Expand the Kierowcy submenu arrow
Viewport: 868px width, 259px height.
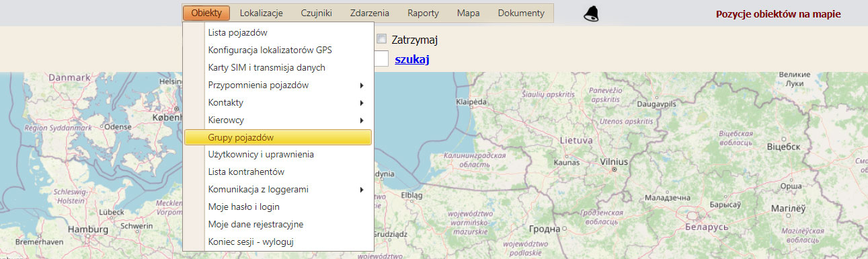pos(362,120)
